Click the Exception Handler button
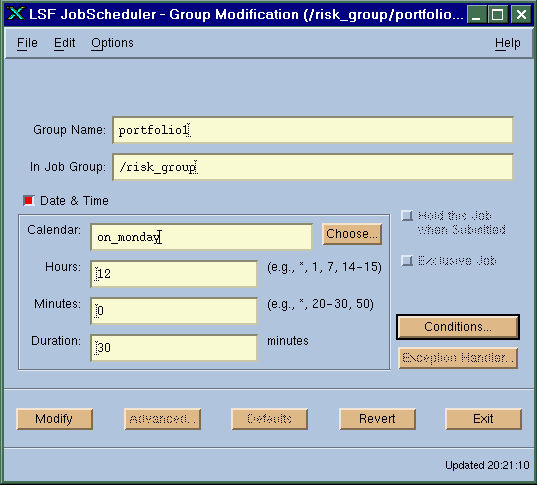 tap(458, 358)
